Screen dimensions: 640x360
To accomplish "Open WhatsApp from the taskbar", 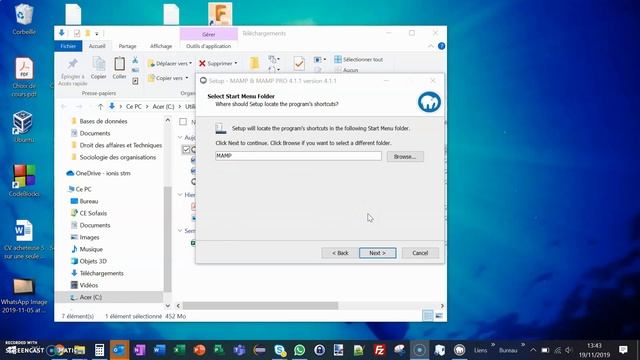I will click(299, 350).
